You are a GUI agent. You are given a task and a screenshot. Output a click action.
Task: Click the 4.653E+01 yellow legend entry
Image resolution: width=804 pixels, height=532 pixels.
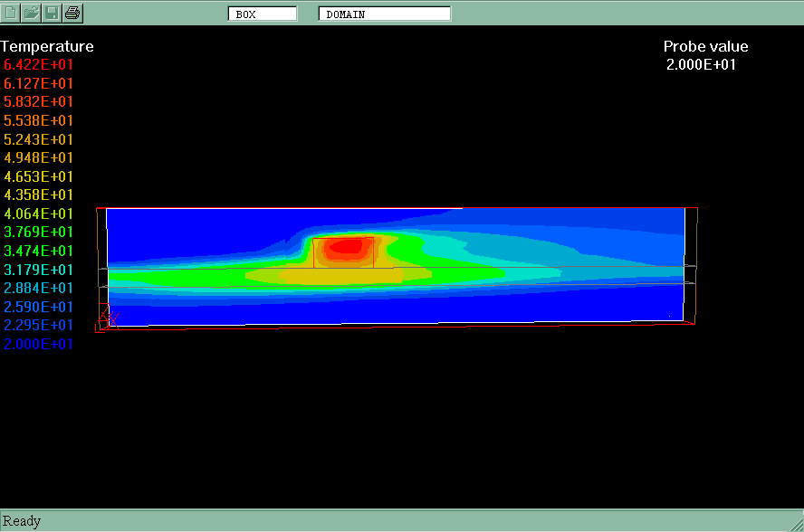39,176
